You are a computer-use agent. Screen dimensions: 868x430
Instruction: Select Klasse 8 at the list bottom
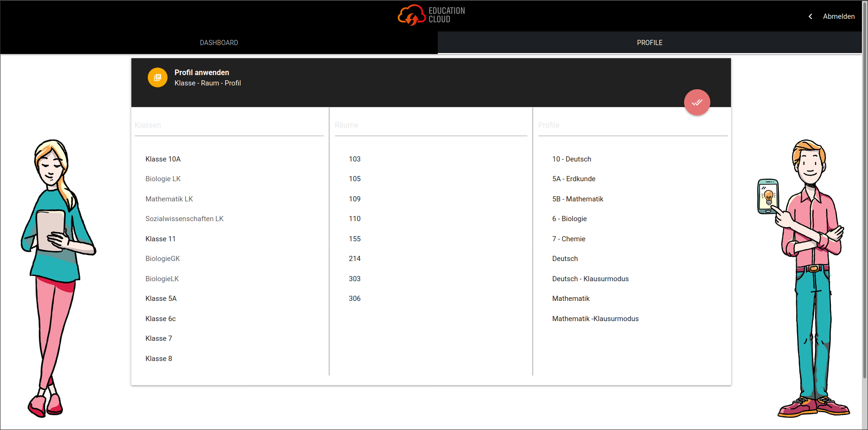click(159, 358)
